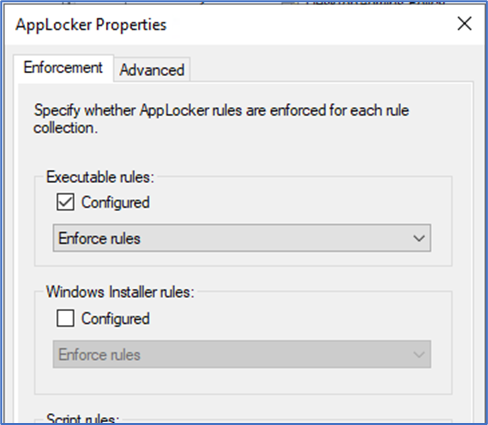
Task: Click the Windows Installer rules group heading
Action: point(120,292)
